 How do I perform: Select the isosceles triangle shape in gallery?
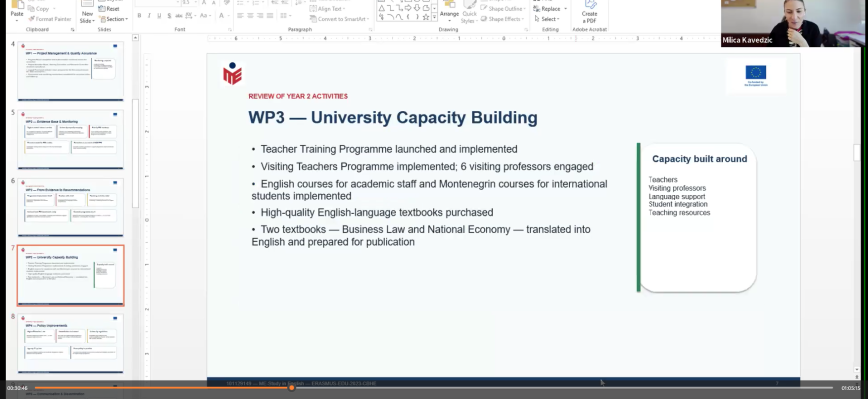click(x=381, y=8)
